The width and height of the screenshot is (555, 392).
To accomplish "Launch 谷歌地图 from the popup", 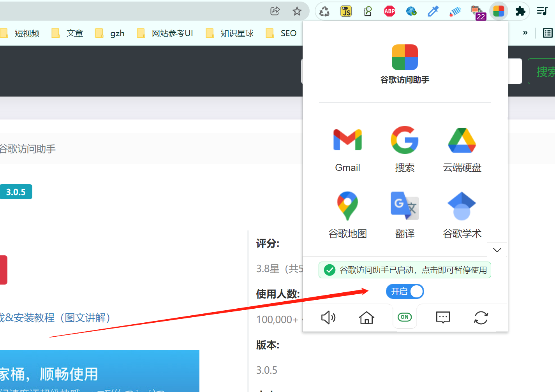I will (x=347, y=215).
